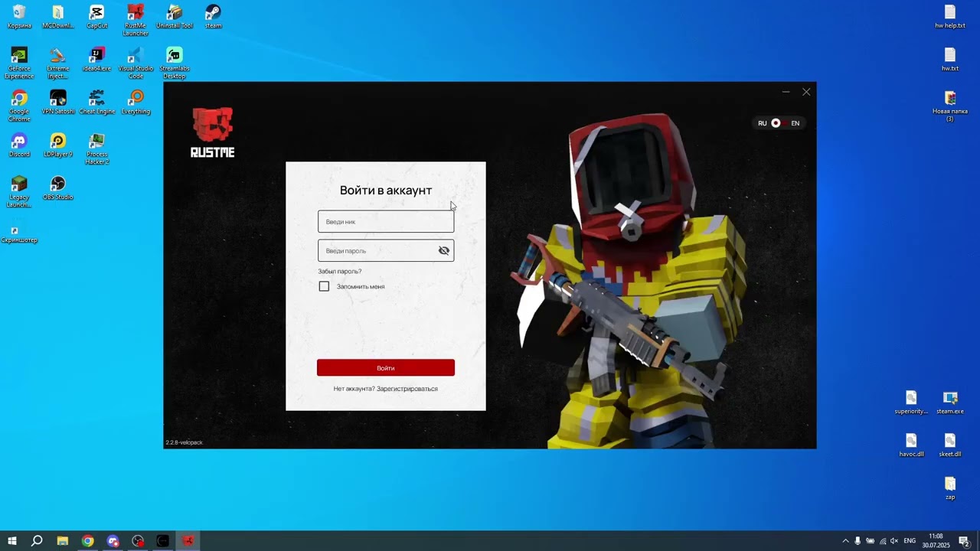Open the taskbar clock and calendar
Screen dimensions: 980x551
(936, 541)
